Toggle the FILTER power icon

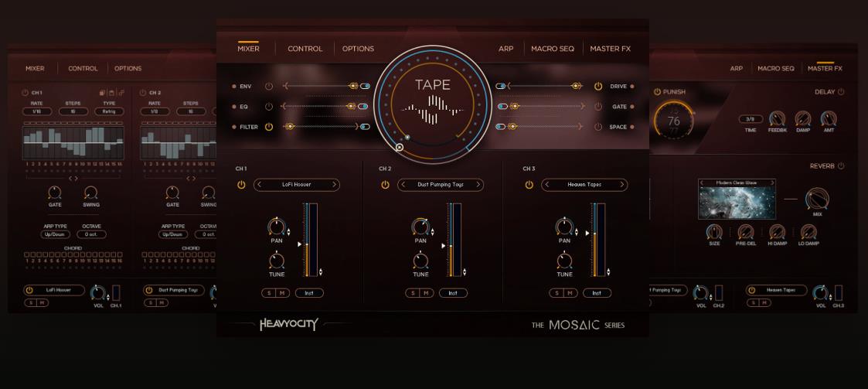pos(269,127)
